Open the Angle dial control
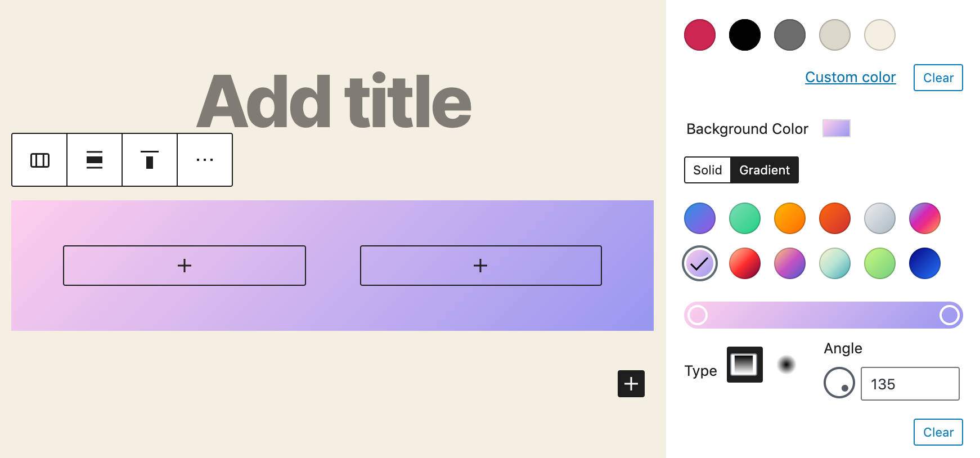This screenshot has width=980, height=458. click(x=839, y=381)
